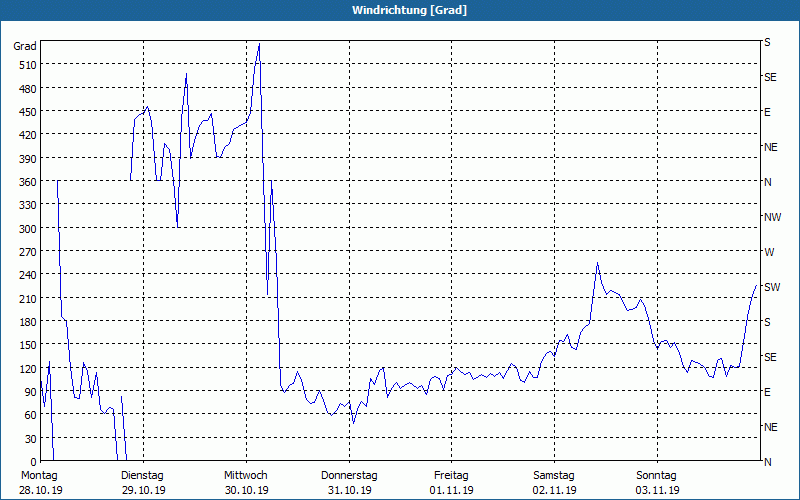Select the 300 degree axis label
Viewport: 800px width, 500px height.
point(28,229)
